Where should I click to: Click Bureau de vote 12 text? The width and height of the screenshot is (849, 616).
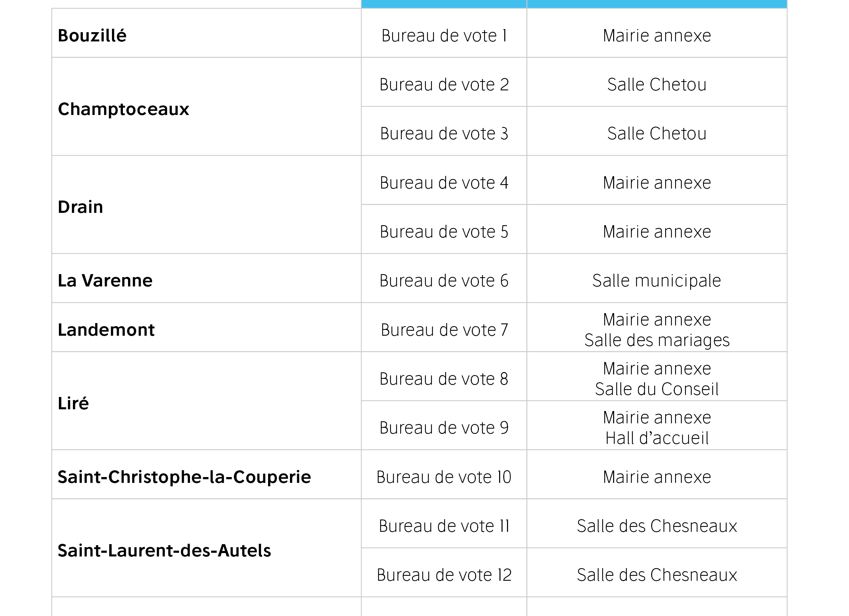tap(444, 575)
